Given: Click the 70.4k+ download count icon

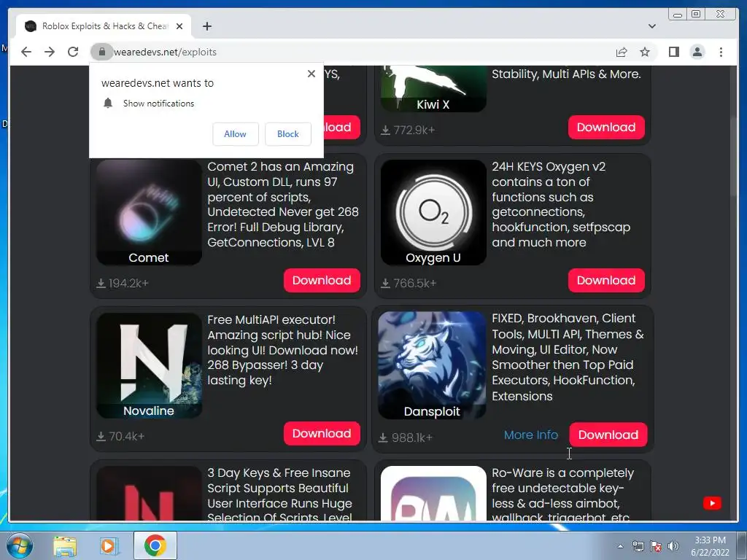Looking at the screenshot, I should pyautogui.click(x=101, y=437).
